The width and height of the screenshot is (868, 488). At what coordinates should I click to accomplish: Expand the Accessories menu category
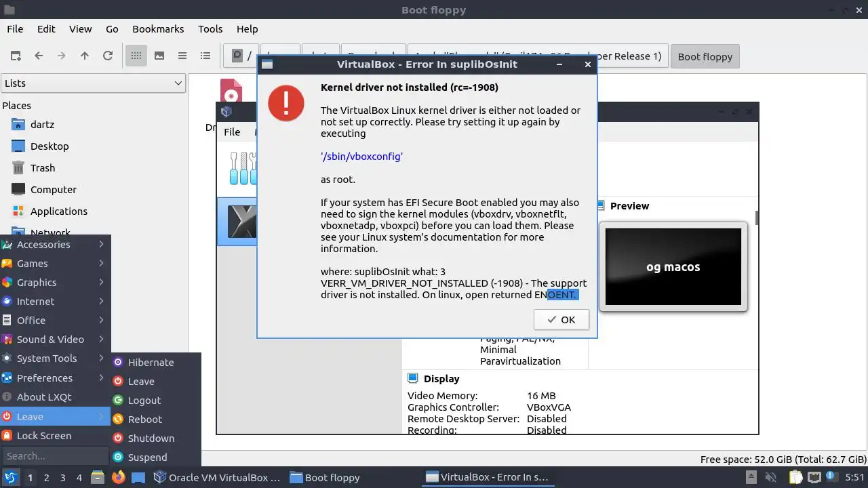[55, 245]
